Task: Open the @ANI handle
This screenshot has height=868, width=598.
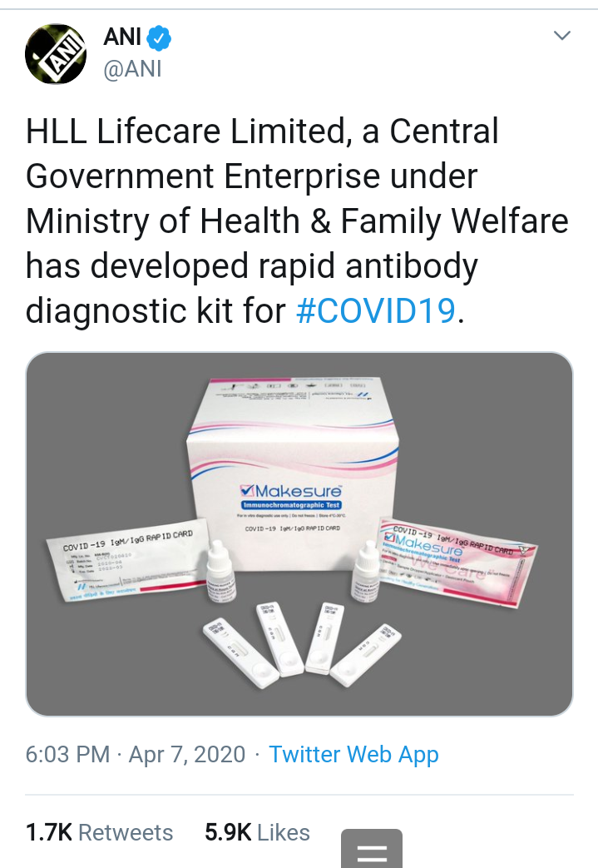Action: coord(132,69)
